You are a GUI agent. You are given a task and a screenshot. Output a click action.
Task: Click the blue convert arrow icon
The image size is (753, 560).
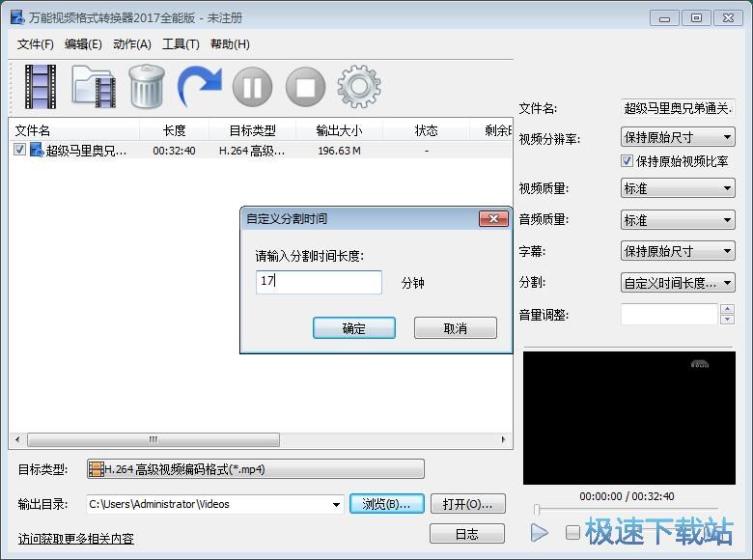(x=199, y=87)
